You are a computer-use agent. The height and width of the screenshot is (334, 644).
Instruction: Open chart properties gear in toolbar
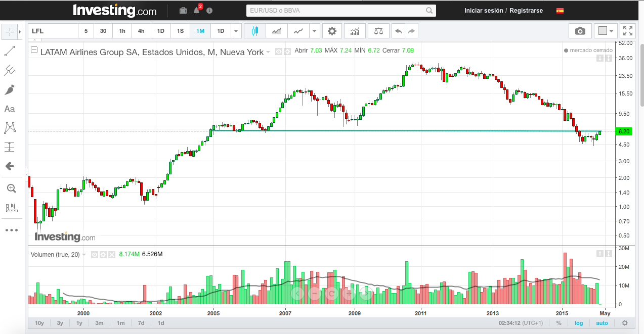(x=332, y=31)
